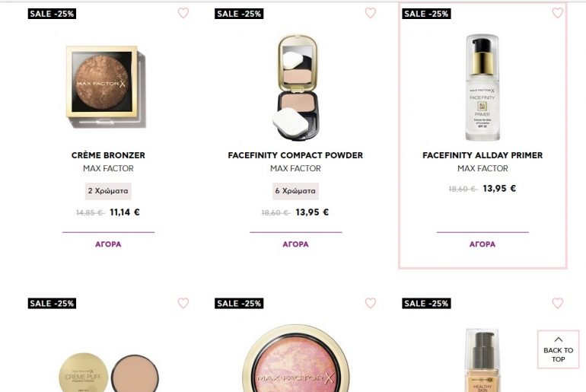Save Healthy Skin foundation with heart icon
The height and width of the screenshot is (392, 586).
558,303
